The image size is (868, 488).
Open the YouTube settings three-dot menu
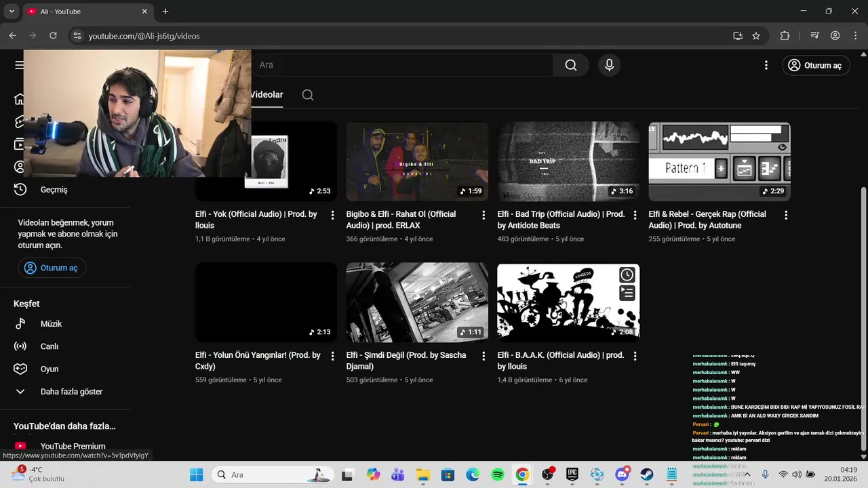coord(766,65)
